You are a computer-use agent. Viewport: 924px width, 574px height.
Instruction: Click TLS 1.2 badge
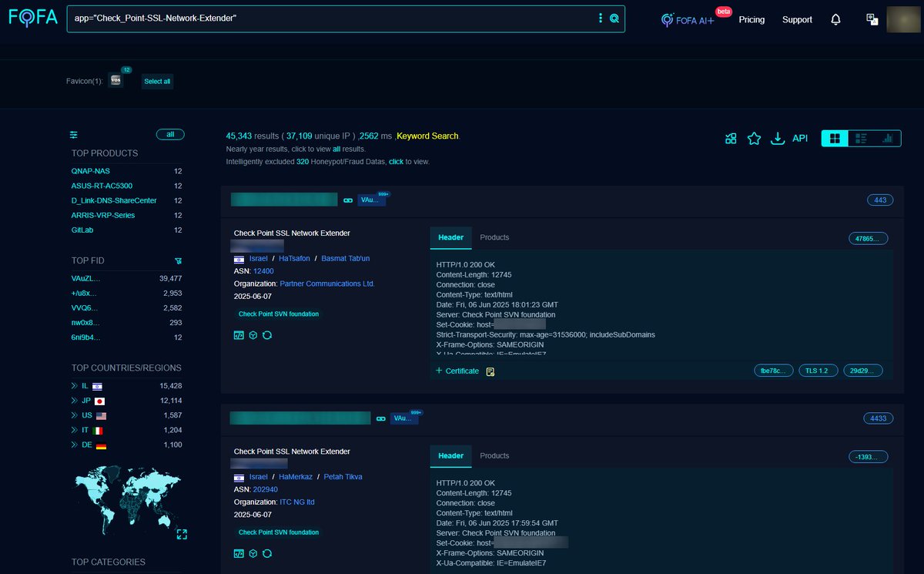pos(817,371)
